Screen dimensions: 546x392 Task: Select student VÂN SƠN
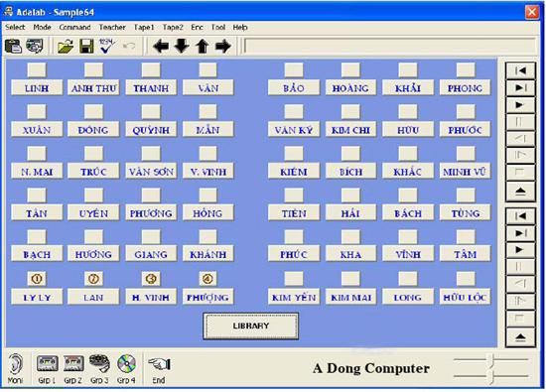pyautogui.click(x=151, y=172)
